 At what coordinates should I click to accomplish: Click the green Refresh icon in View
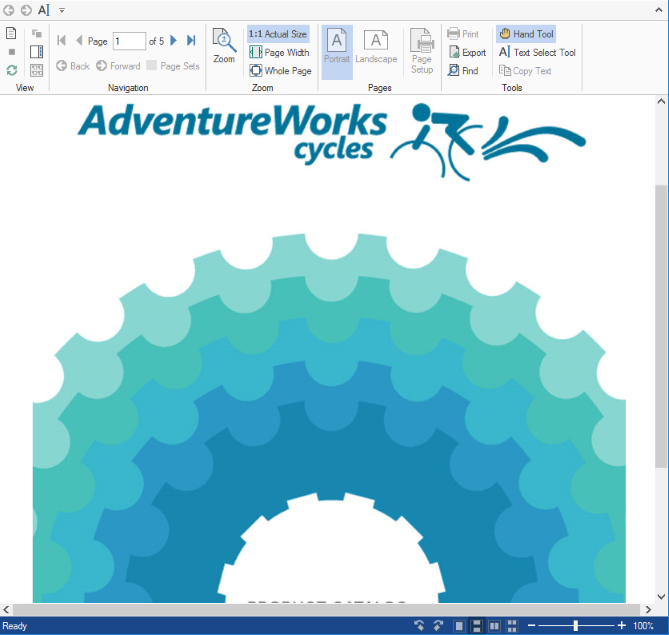(x=11, y=70)
